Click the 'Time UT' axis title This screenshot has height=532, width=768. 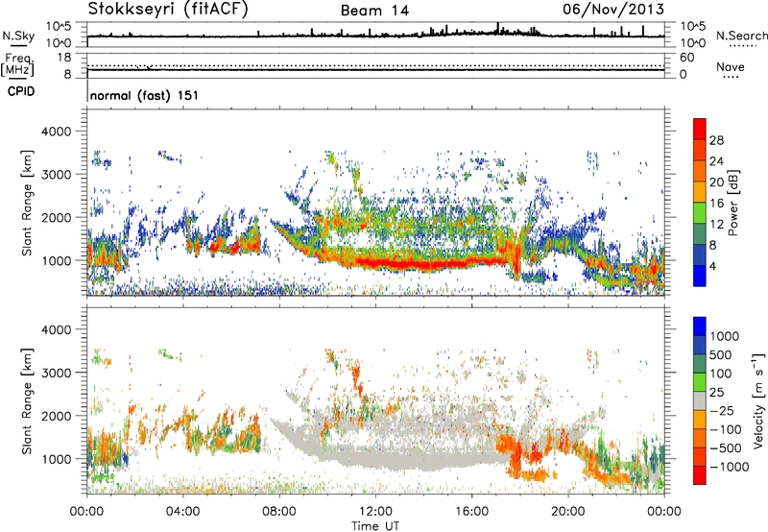tap(375, 526)
